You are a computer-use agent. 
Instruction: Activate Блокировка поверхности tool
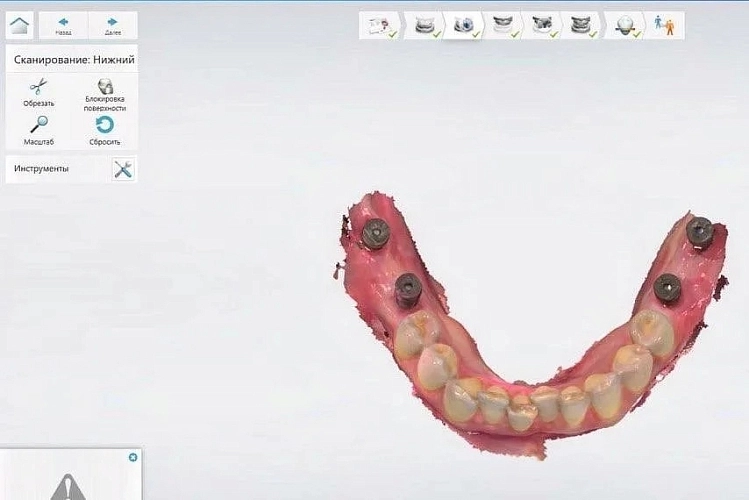tap(105, 93)
